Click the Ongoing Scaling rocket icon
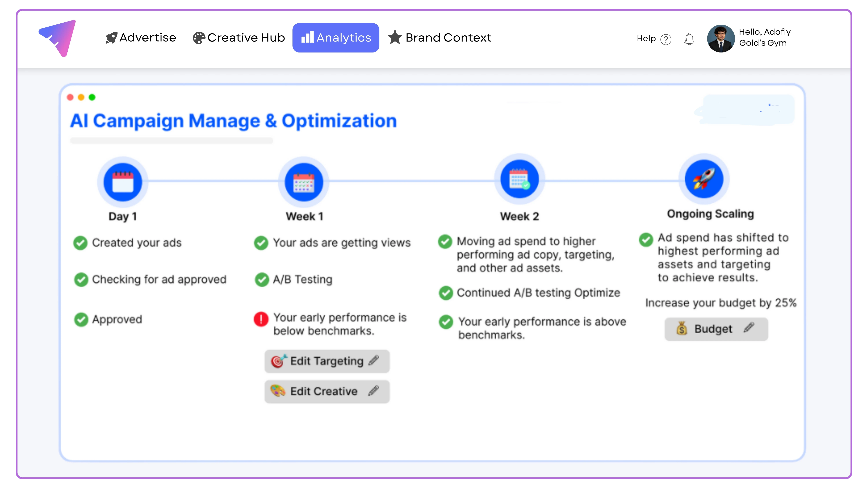 pyautogui.click(x=704, y=179)
